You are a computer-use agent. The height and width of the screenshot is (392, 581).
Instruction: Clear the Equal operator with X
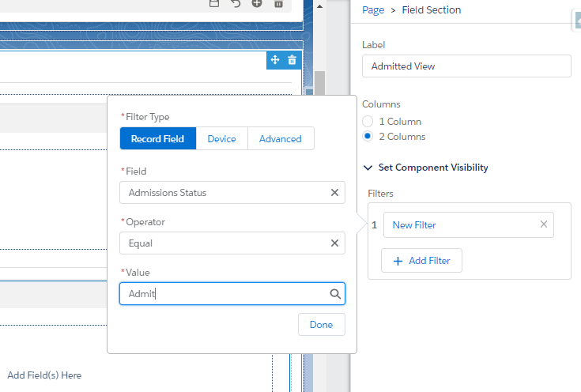click(x=334, y=243)
